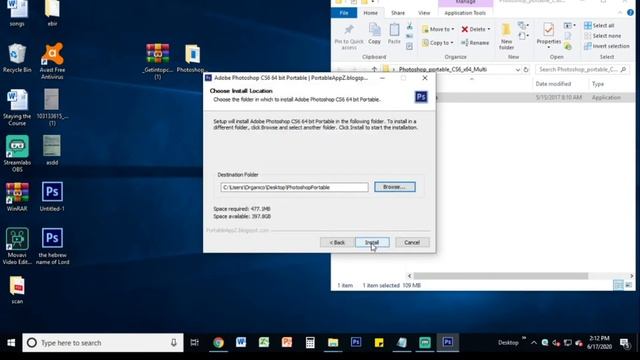Click the microphone icon in taskbar search
Screen dimensions: 640x360
173,342
